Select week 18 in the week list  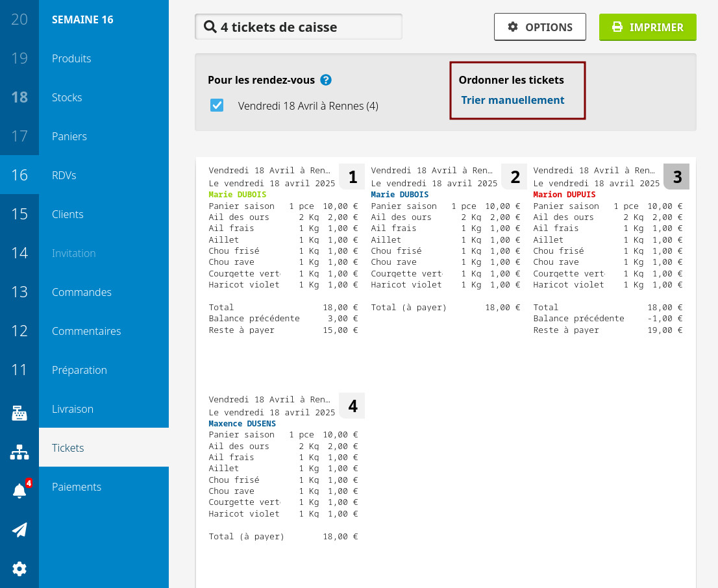[x=19, y=97]
